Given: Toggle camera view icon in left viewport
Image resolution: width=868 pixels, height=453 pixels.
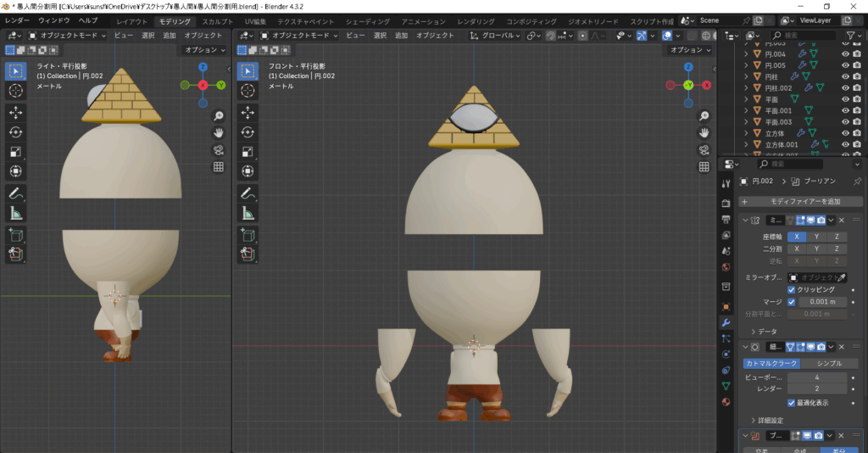Looking at the screenshot, I should [218, 150].
